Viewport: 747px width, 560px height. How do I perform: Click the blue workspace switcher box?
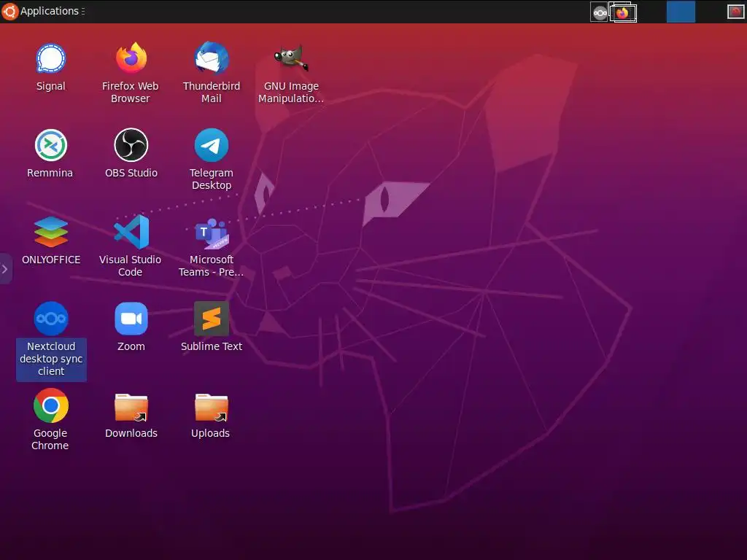pos(681,12)
